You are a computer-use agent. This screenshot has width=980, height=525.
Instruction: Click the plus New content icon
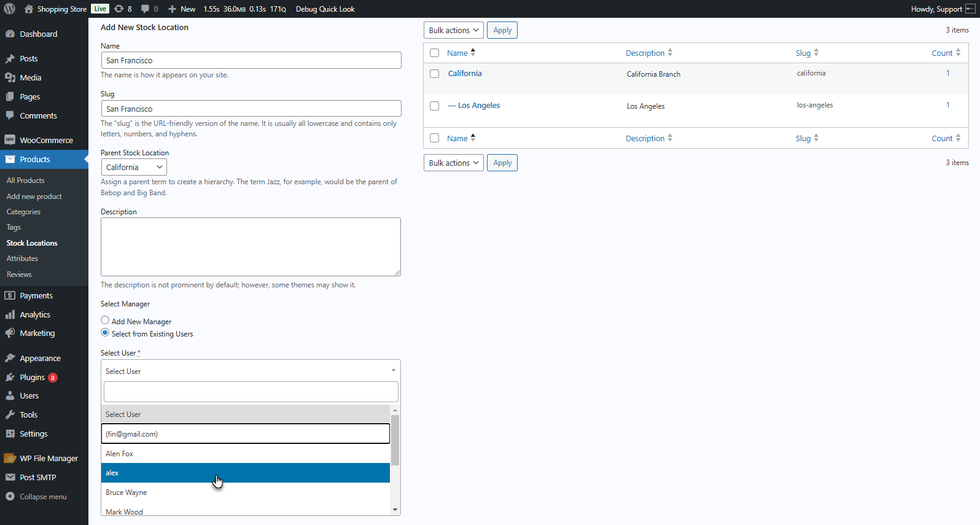[172, 9]
